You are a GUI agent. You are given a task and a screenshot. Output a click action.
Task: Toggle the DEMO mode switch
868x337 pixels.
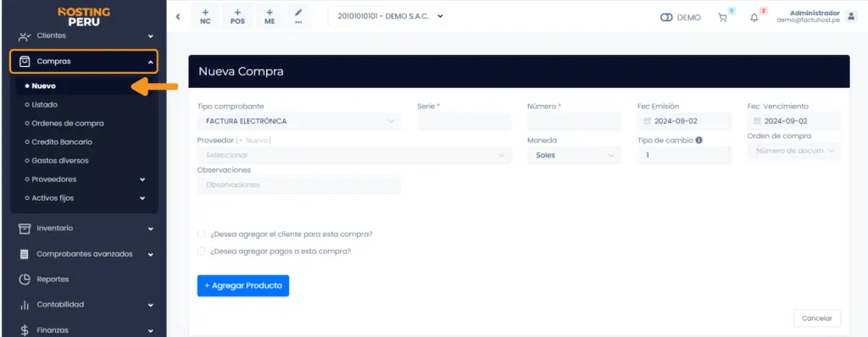pyautogui.click(x=666, y=18)
